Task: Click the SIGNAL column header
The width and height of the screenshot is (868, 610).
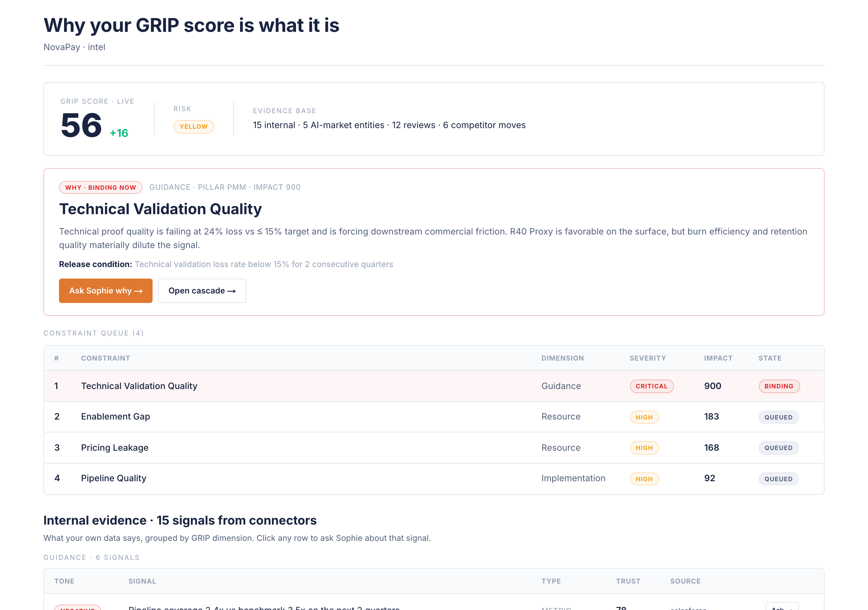Action: coord(142,581)
